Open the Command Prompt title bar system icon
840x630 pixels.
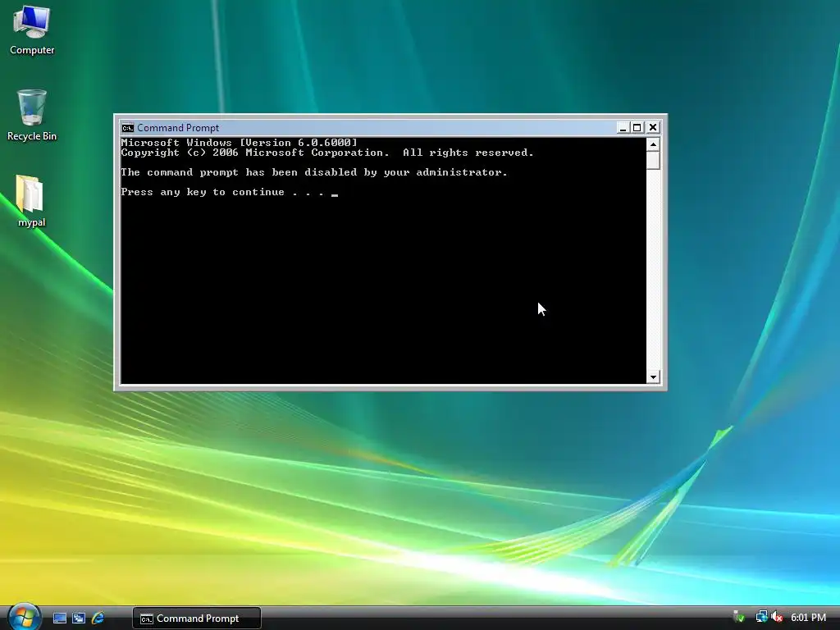pyautogui.click(x=127, y=127)
